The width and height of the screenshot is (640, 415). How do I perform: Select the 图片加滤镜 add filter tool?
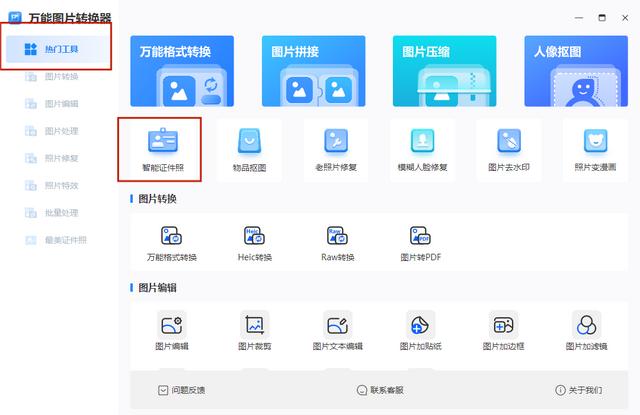[587, 331]
